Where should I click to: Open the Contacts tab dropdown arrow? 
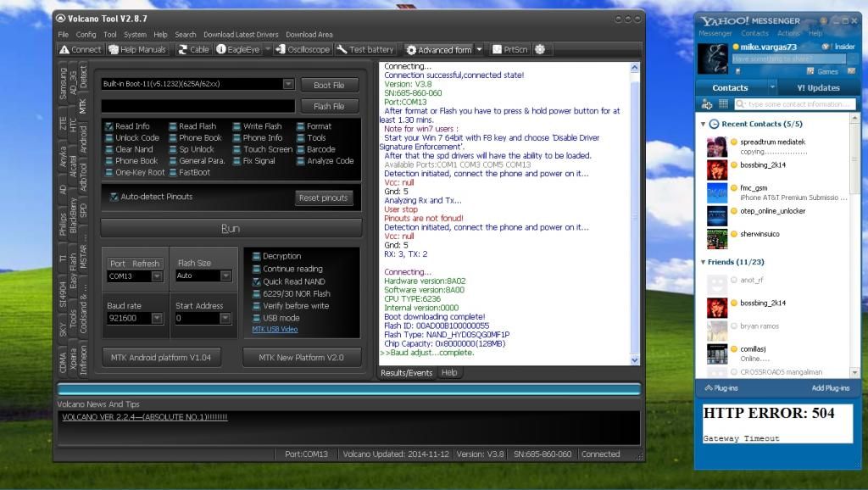(772, 87)
